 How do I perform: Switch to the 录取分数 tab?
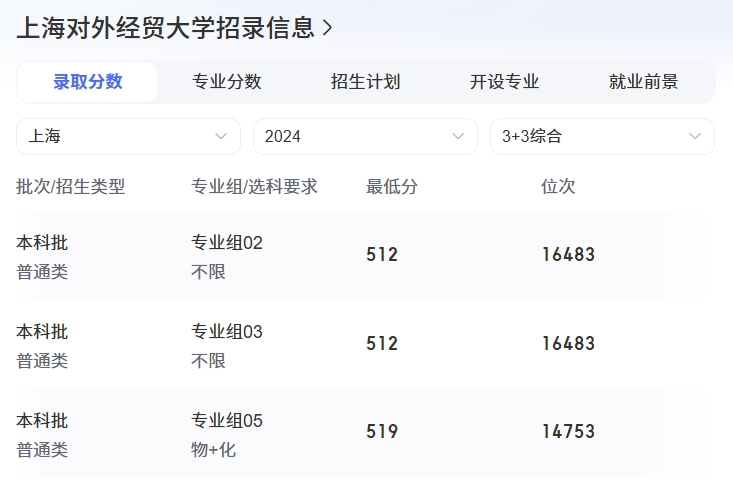point(87,82)
